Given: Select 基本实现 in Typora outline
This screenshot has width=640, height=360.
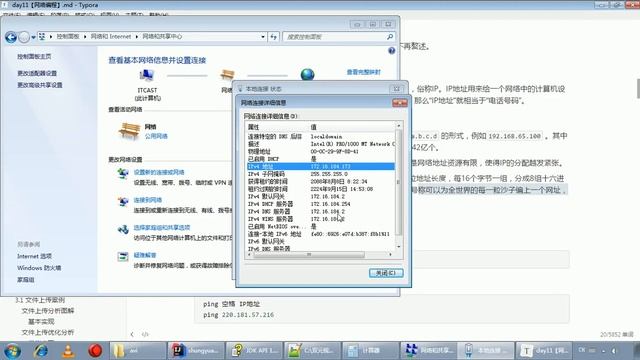Looking at the screenshot, I should pos(41,322).
